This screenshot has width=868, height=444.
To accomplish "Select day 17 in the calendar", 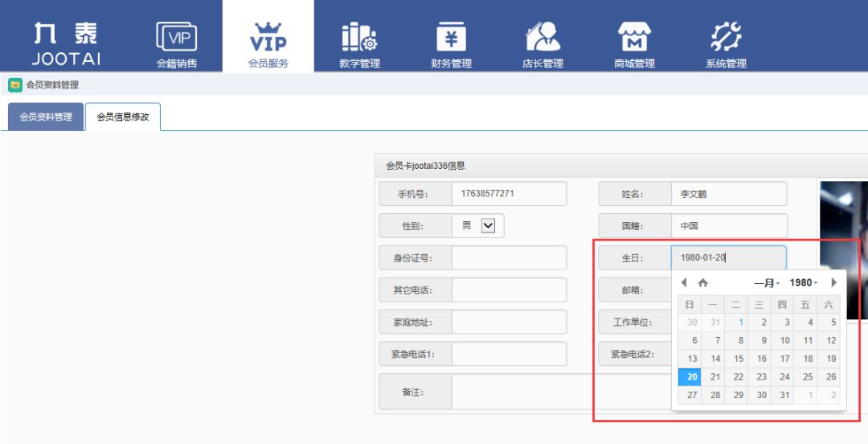I will click(782, 359).
